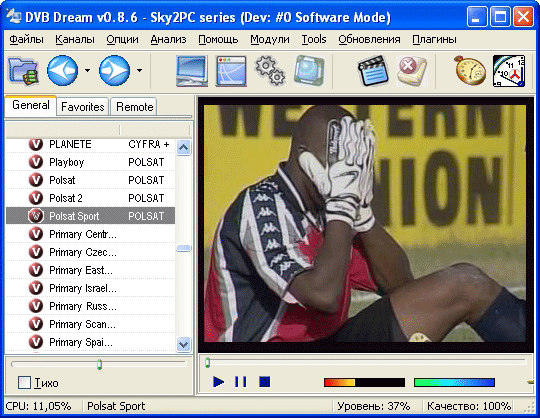The image size is (540, 418).
Task: Open the Tools menu
Action: (x=314, y=40)
